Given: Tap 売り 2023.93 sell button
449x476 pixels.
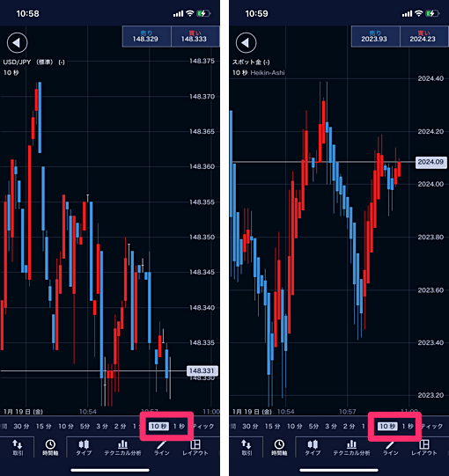Looking at the screenshot, I should click(x=375, y=36).
